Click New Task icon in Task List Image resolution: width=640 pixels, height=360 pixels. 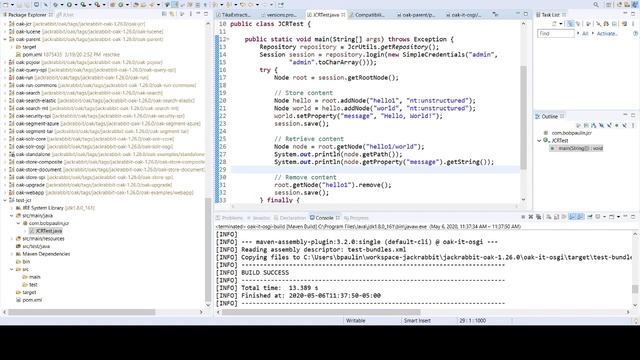pyautogui.click(x=554, y=24)
